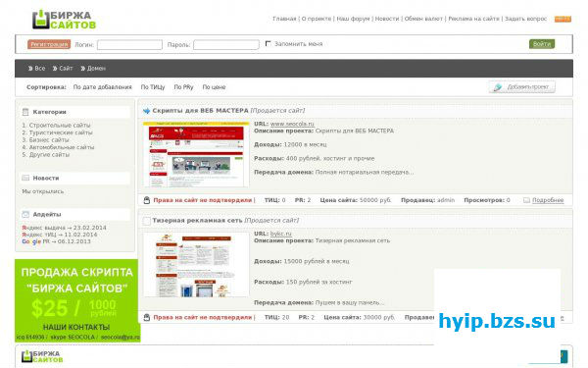Open the О проекте page
Screen dimensions: 588x368
317,19
